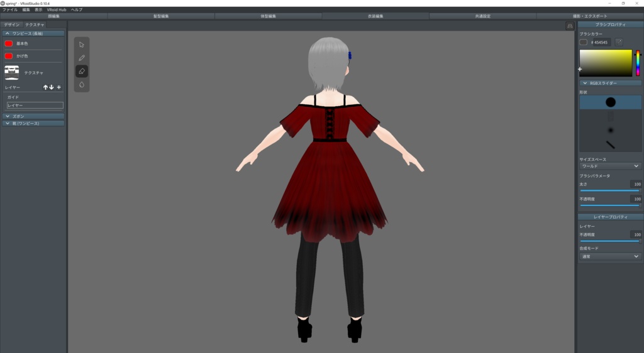Open the サイズスペース ワールド dropdown
The image size is (644, 353).
610,166
